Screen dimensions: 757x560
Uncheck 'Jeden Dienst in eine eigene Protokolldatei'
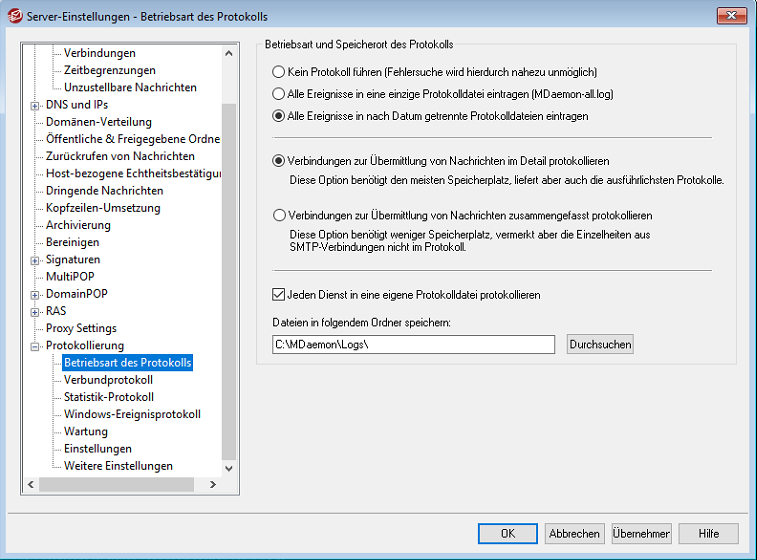[x=279, y=295]
